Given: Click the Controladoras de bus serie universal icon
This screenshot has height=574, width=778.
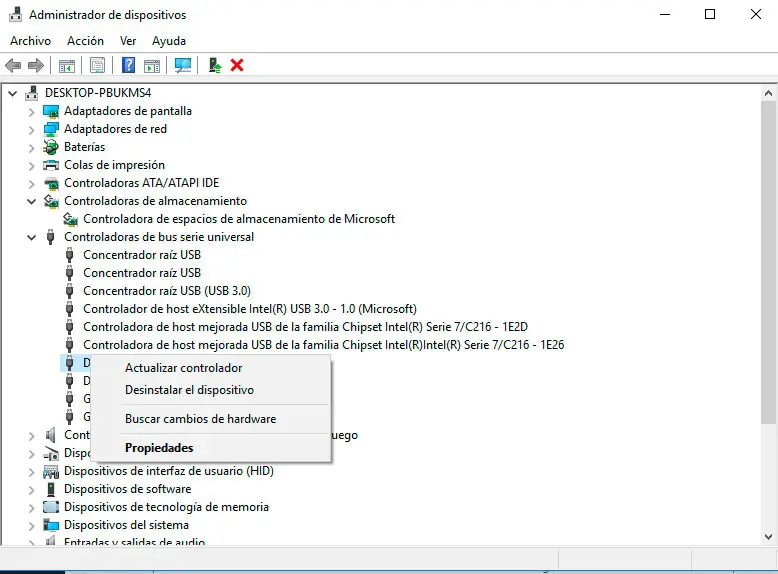Looking at the screenshot, I should [x=50, y=237].
